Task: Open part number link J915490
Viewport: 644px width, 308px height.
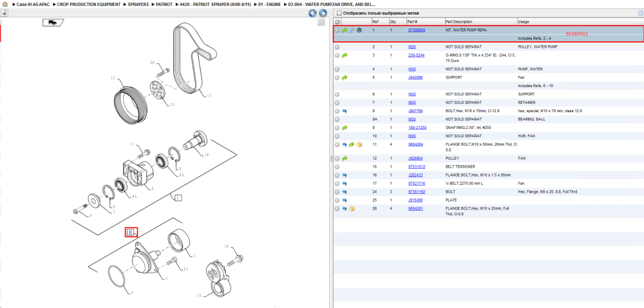Action: 415,200
